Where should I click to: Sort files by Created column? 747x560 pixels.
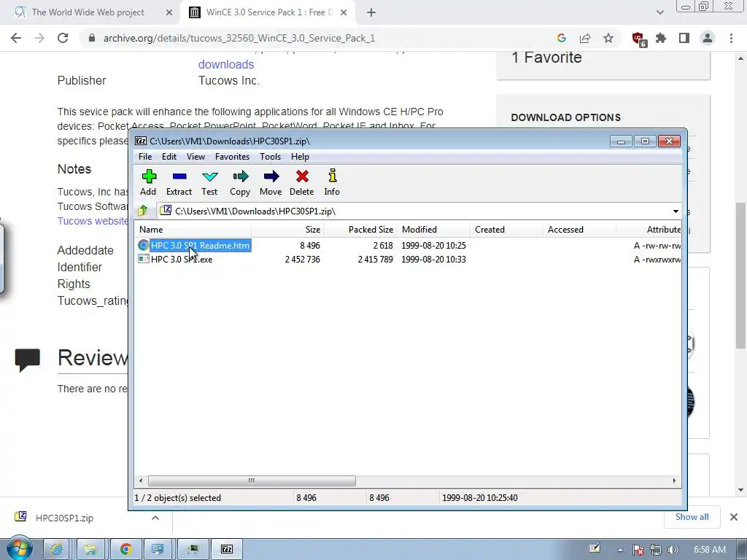point(506,230)
